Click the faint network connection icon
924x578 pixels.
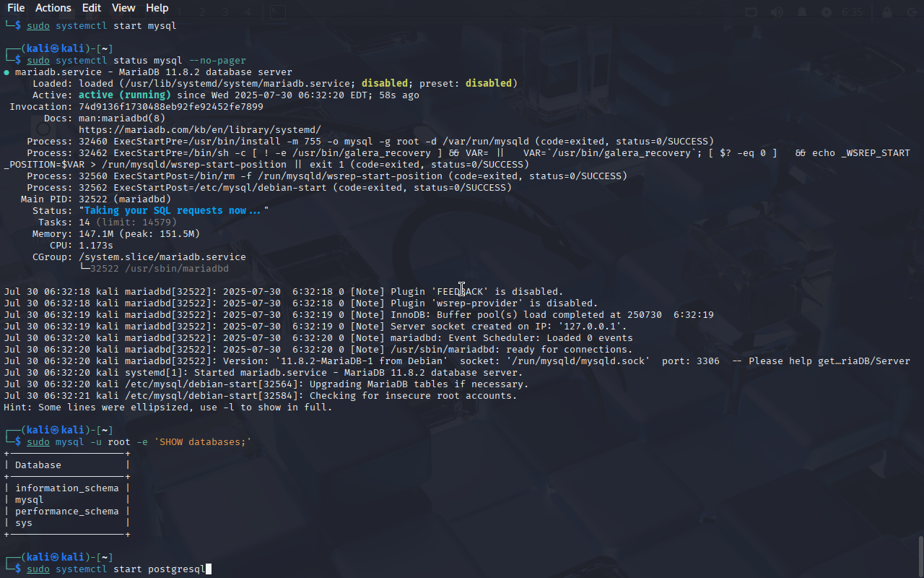(x=751, y=12)
